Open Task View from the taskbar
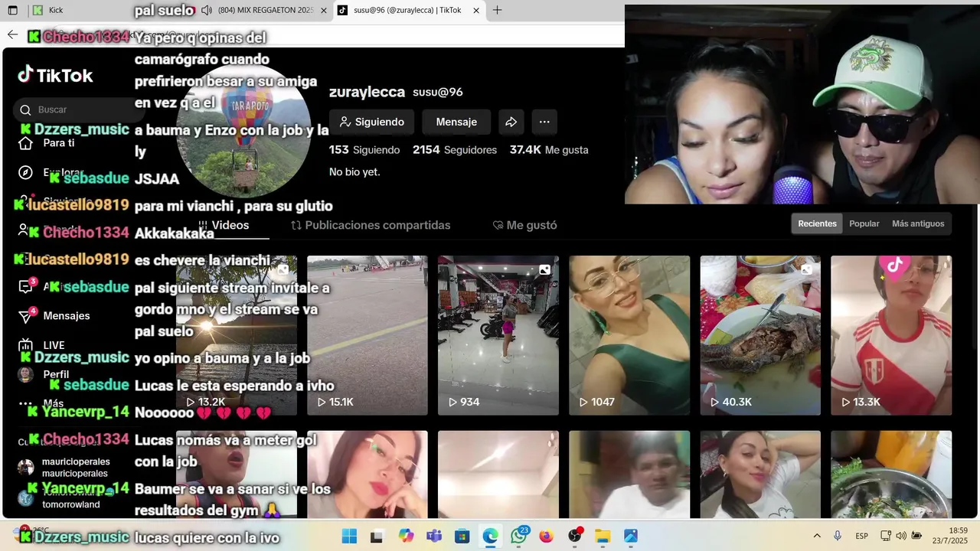This screenshot has height=551, width=980. click(x=377, y=536)
